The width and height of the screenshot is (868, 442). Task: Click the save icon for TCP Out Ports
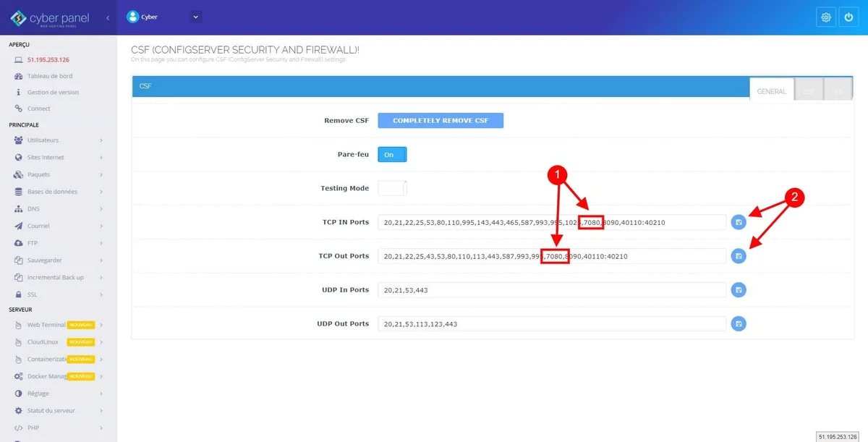(x=738, y=256)
